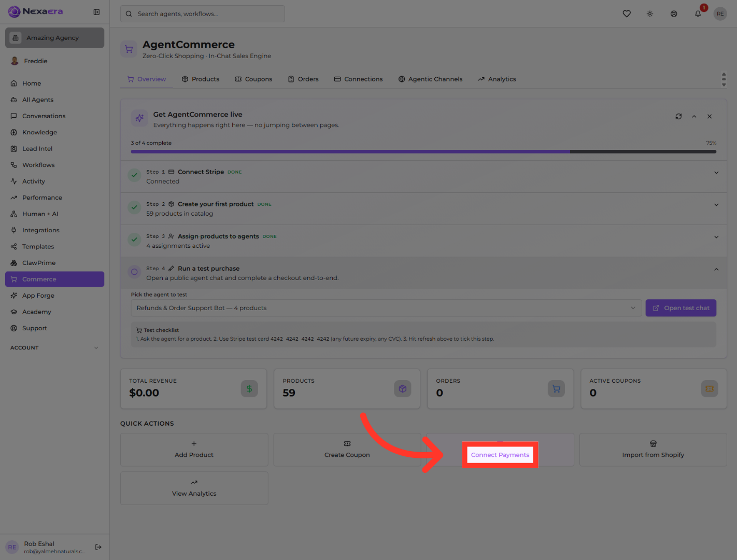Click the Open test chat button
Image resolution: width=737 pixels, height=560 pixels.
pos(681,308)
